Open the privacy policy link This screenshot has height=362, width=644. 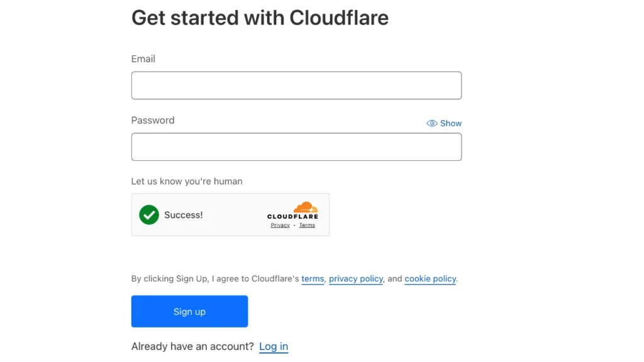coord(356,278)
